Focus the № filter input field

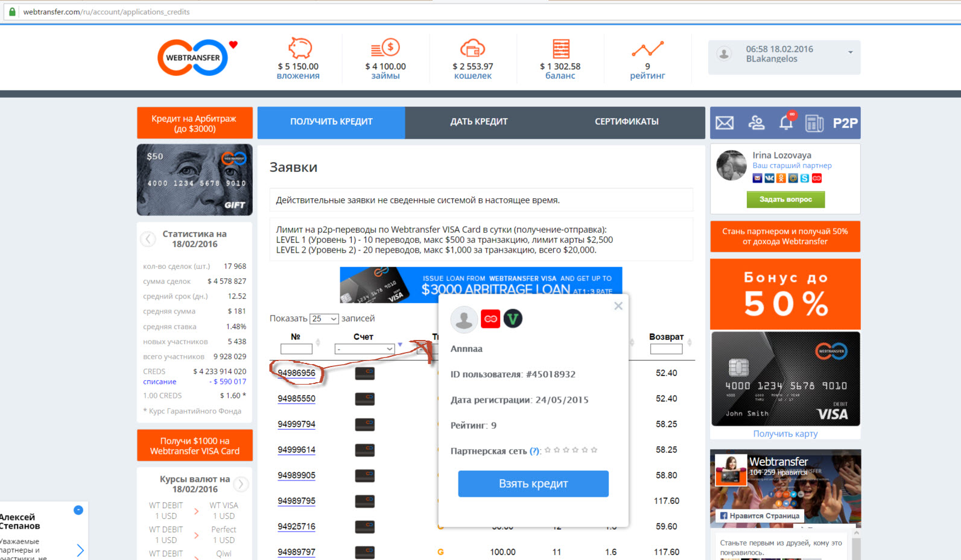pos(296,349)
